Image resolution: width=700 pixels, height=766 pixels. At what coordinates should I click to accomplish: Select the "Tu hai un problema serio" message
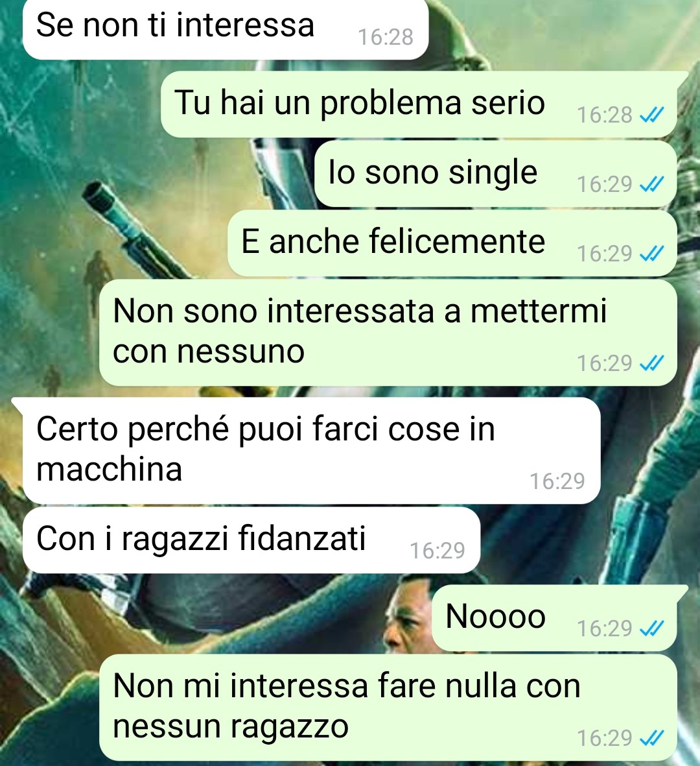point(419,104)
